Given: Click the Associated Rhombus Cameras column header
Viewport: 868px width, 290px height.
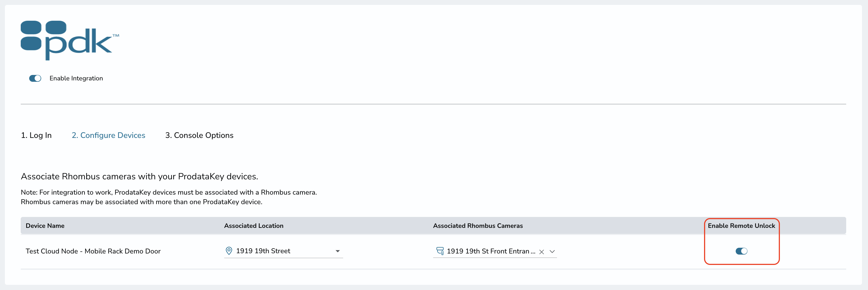Looking at the screenshot, I should [x=478, y=226].
